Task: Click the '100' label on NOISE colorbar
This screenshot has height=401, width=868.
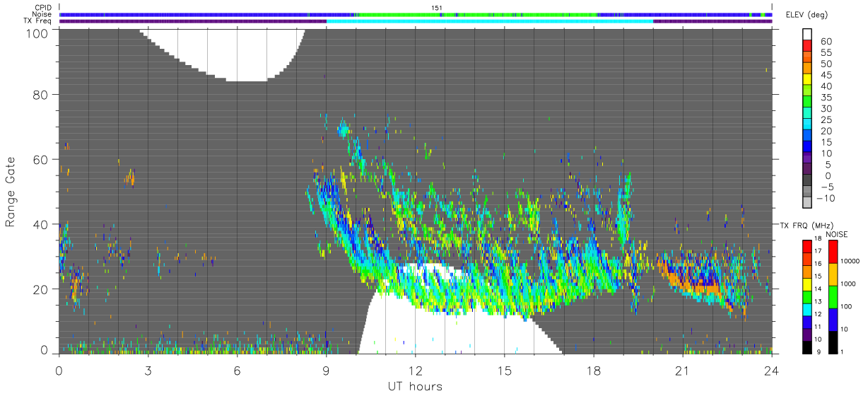Action: pos(845,306)
